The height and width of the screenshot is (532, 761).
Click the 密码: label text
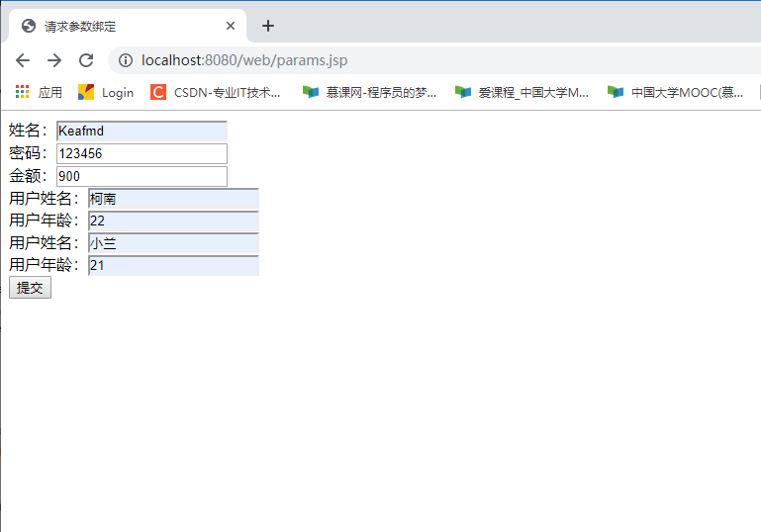click(x=28, y=153)
